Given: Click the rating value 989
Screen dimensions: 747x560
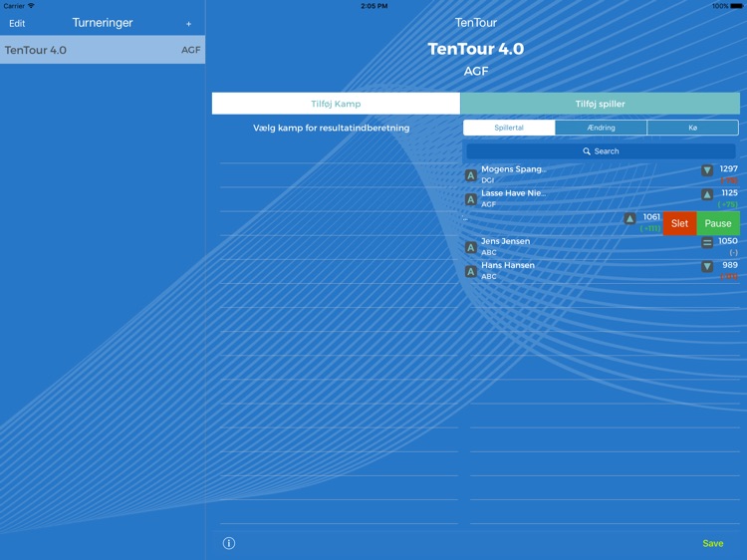Looking at the screenshot, I should click(x=730, y=265).
